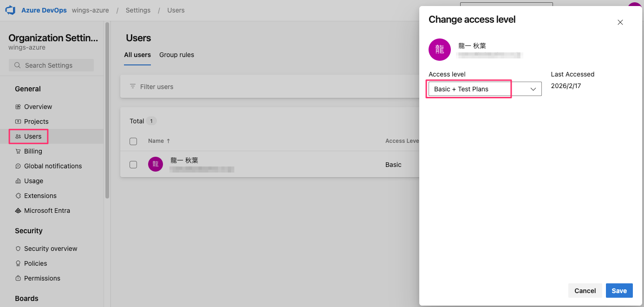Click the Global notifications icon
644x307 pixels.
pyautogui.click(x=18, y=166)
